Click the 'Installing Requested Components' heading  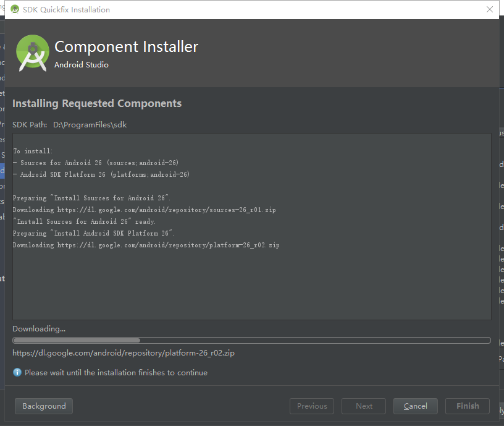97,103
